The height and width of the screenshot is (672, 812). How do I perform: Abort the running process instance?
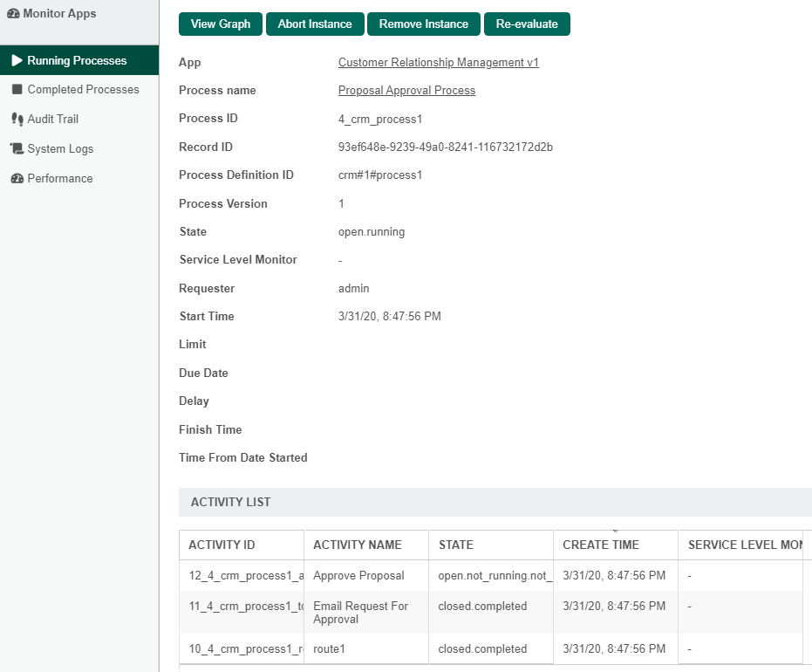315,24
